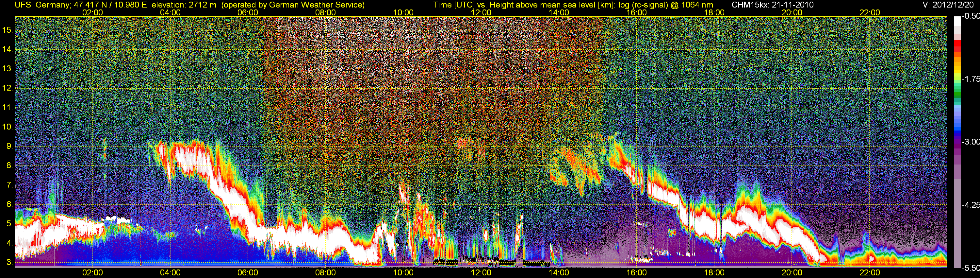Viewport: 980px width, 278px height.
Task: Click the "10:00" label on the bottom time axis
Action: pyautogui.click(x=403, y=273)
